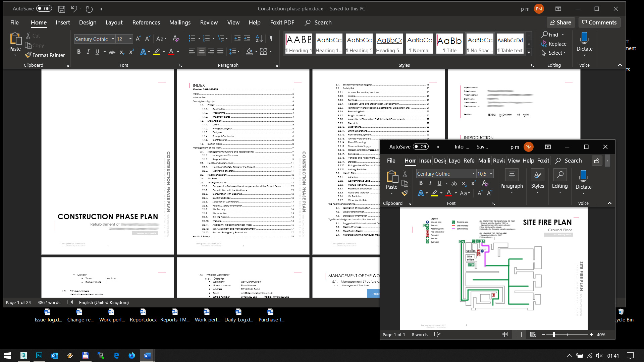Click the Share button
The height and width of the screenshot is (362, 644).
click(561, 22)
